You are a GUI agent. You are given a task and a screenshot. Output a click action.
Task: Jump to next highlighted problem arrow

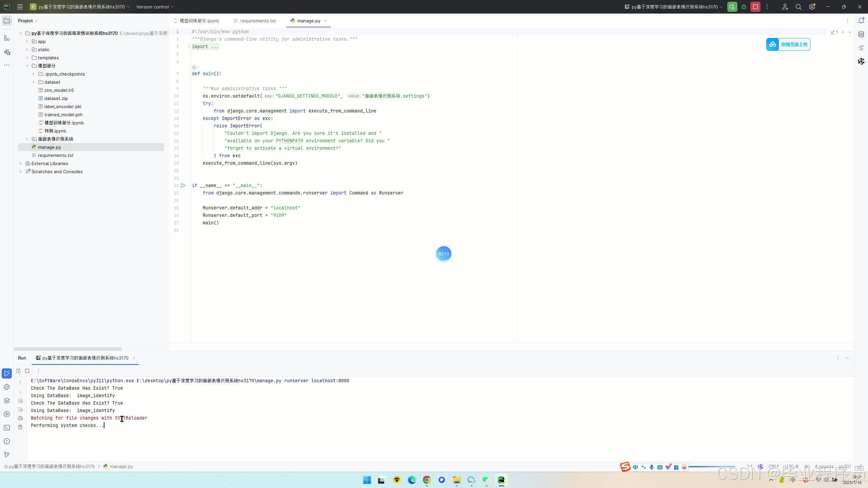(850, 32)
